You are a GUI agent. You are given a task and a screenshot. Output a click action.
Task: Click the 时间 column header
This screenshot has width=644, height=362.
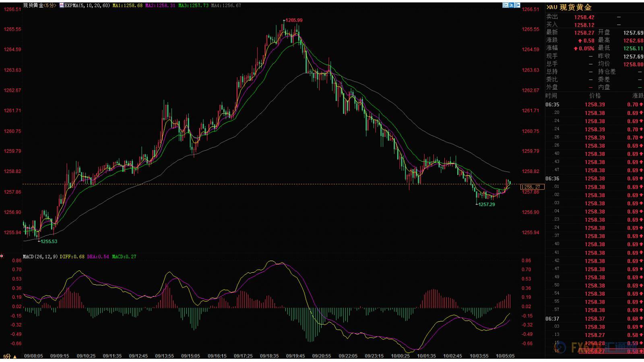click(551, 96)
